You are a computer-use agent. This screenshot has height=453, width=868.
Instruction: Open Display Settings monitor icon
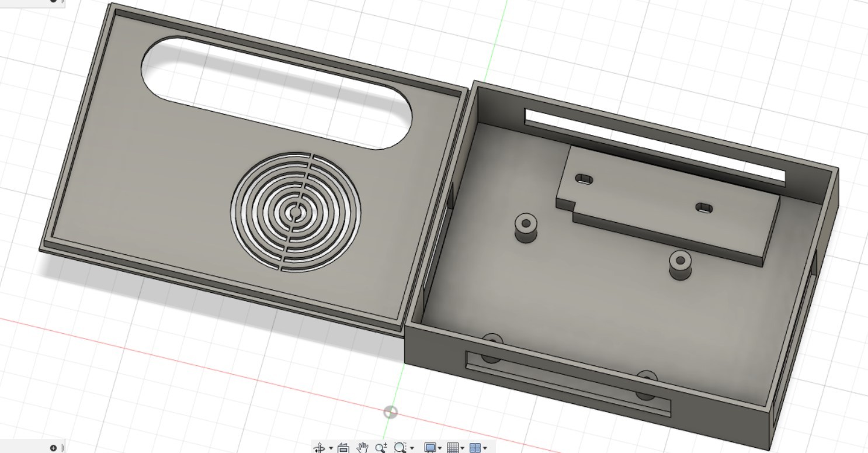click(x=430, y=448)
